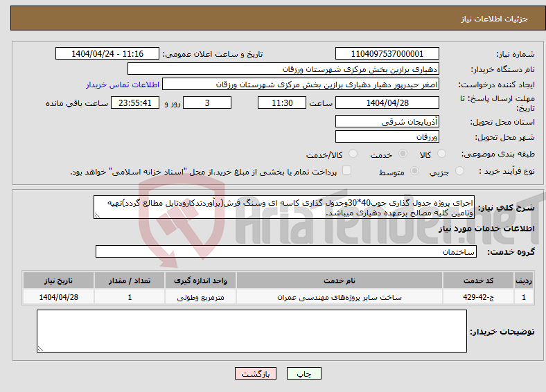The image size is (546, 392).
Task: Select the کالا/خدمت radio button
Action: [353, 154]
